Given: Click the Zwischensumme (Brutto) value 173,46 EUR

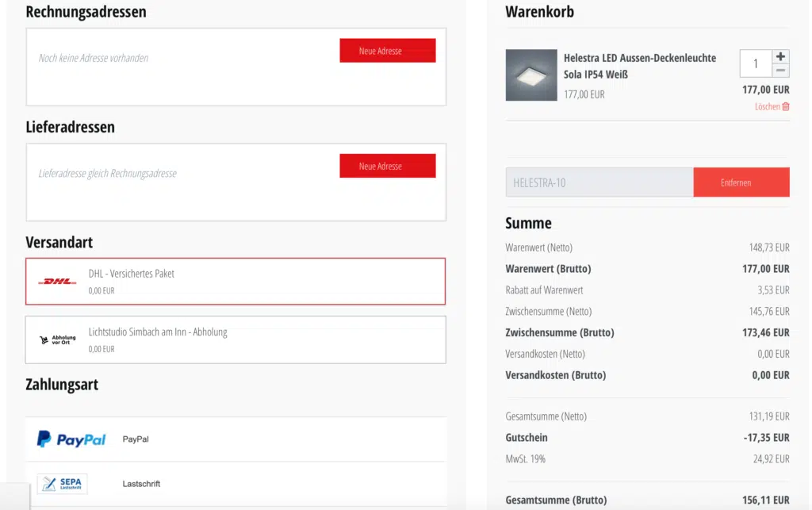Looking at the screenshot, I should tap(765, 332).
